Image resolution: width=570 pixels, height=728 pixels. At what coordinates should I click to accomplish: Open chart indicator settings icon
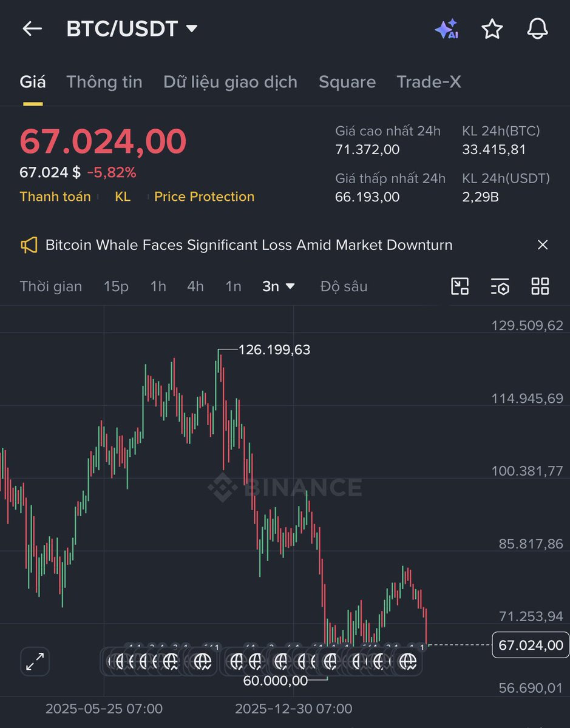(500, 286)
